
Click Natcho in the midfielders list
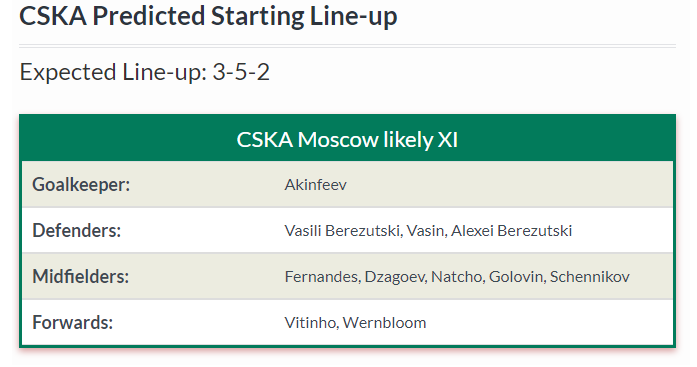pyautogui.click(x=457, y=276)
